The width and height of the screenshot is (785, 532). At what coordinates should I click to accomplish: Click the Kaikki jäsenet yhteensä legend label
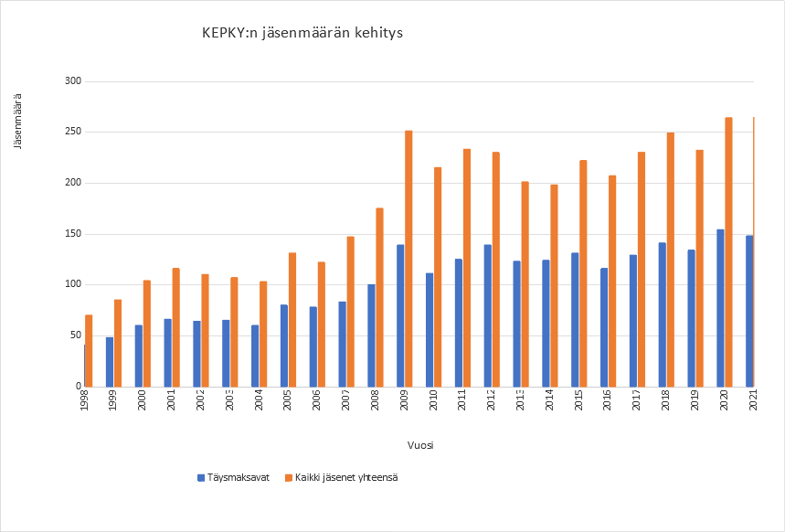click(346, 478)
